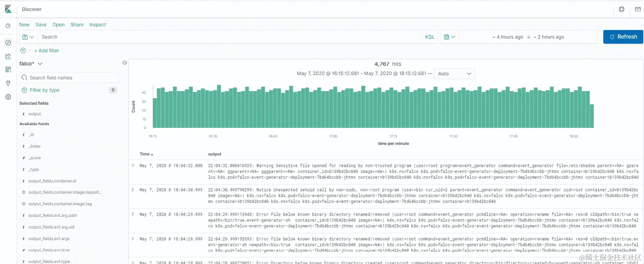Viewport: 644px width, 264px height.
Task: Click the '4,767 hits' count text
Action: (388, 64)
